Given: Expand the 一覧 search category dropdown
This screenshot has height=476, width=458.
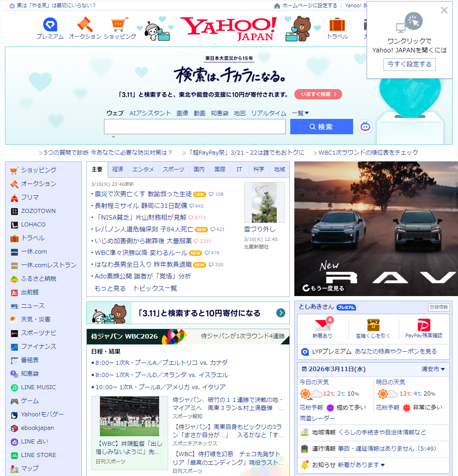Looking at the screenshot, I should click(x=301, y=113).
